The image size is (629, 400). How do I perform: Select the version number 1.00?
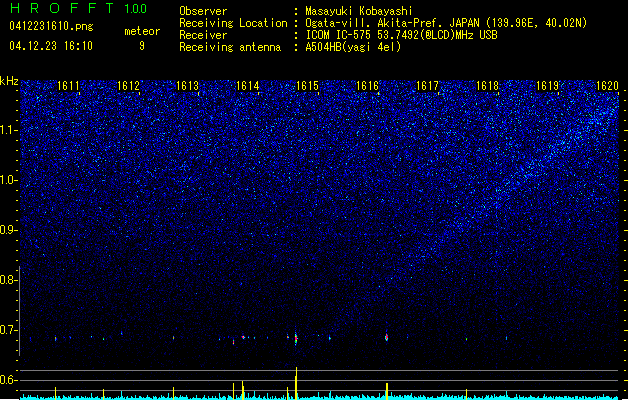click(136, 9)
